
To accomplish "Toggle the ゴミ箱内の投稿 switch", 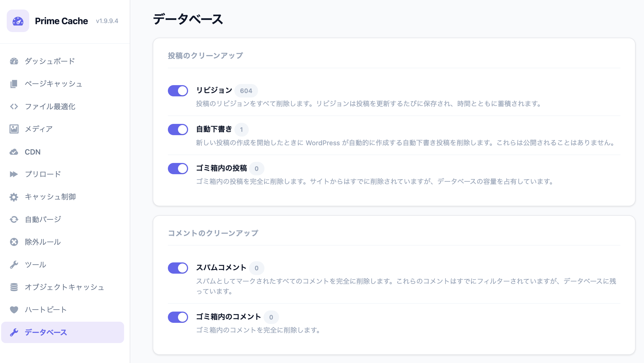I will point(178,169).
